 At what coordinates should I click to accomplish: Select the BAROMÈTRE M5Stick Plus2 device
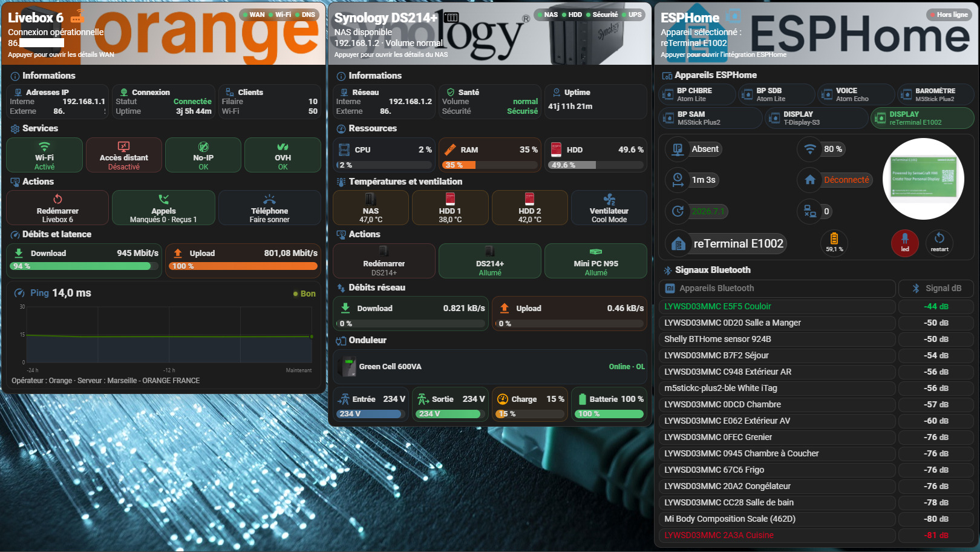click(x=936, y=94)
